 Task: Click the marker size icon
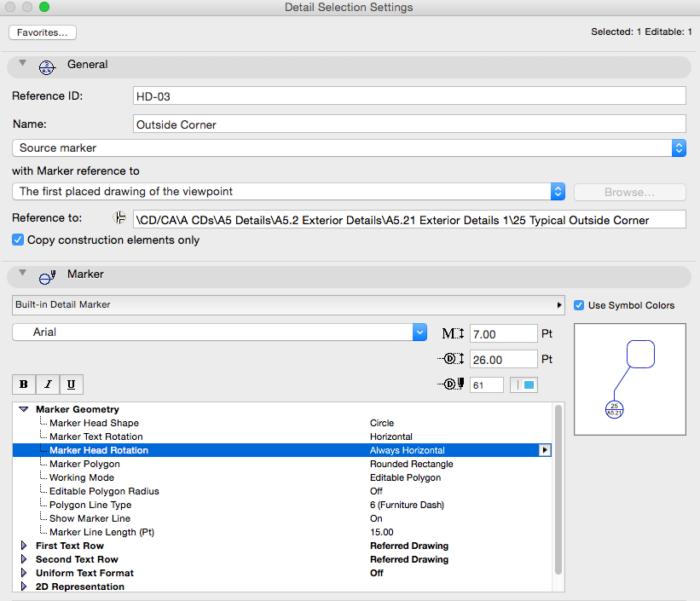pyautogui.click(x=451, y=359)
